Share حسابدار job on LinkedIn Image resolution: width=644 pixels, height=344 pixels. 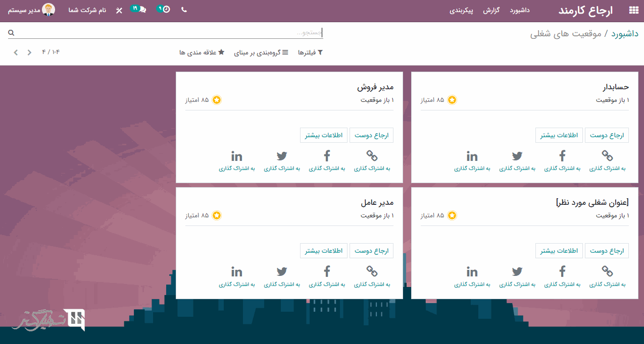pyautogui.click(x=472, y=160)
